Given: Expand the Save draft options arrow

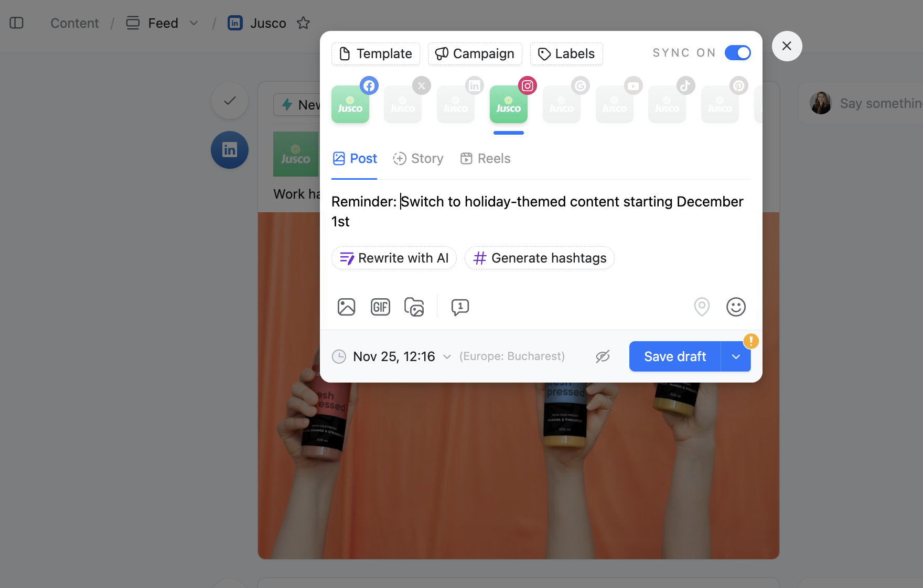Looking at the screenshot, I should click(736, 356).
